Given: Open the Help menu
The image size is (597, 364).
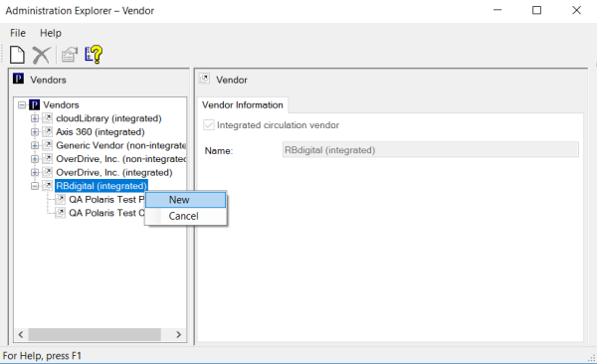Looking at the screenshot, I should pos(51,33).
